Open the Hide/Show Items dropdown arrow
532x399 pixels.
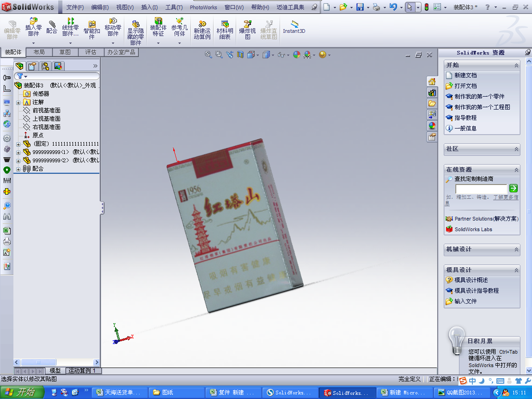click(x=287, y=55)
